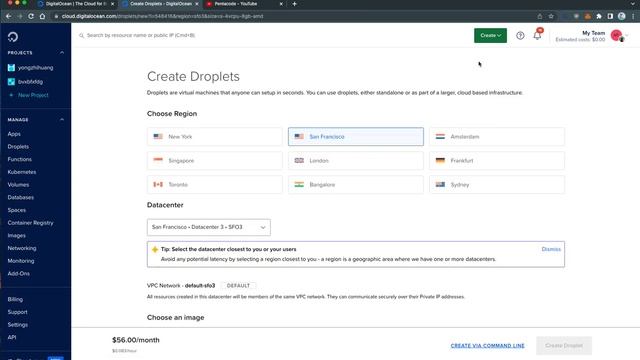Bookmark the page with the star icon
Viewport: 640px width, 360px height.
(551, 16)
